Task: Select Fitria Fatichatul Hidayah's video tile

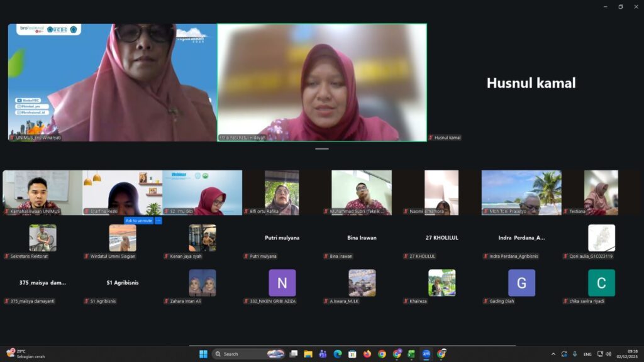Action: click(322, 82)
